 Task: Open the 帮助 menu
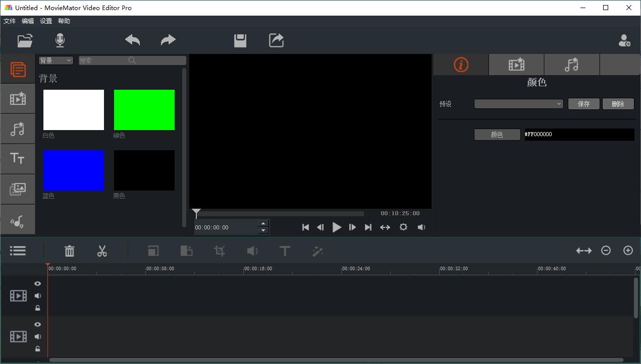tap(64, 21)
